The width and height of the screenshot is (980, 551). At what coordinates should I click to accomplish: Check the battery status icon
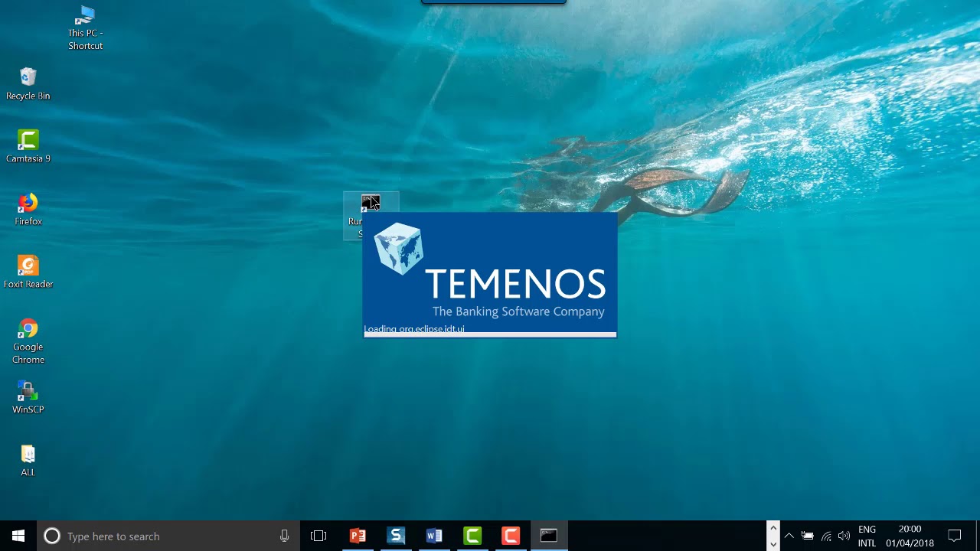tap(808, 536)
